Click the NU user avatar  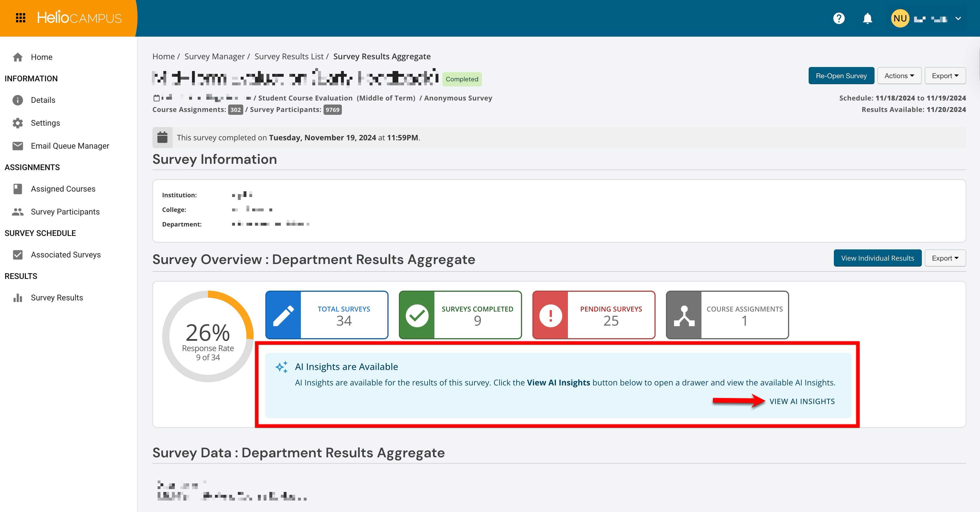[900, 18]
